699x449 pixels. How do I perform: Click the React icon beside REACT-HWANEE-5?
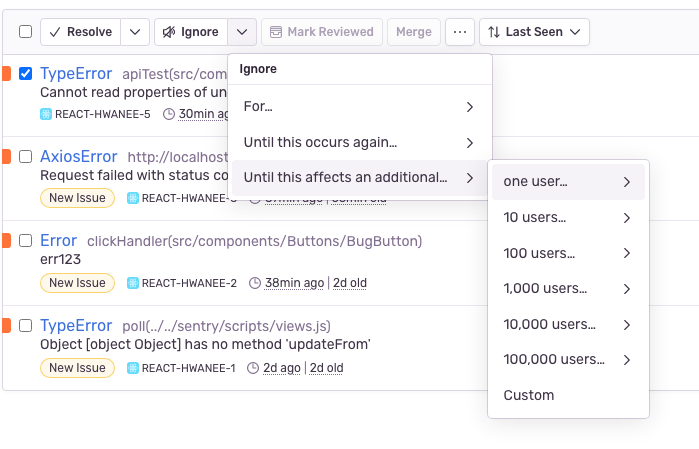tap(46, 114)
